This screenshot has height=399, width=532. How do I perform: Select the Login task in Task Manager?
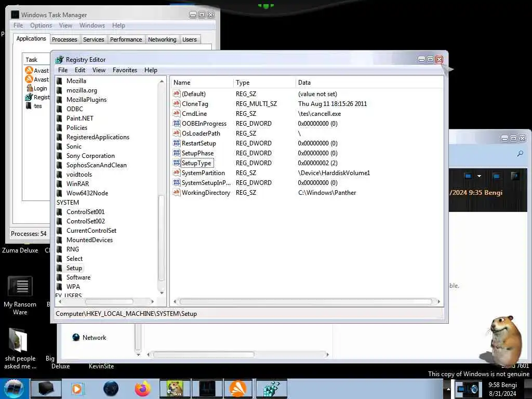(x=37, y=88)
